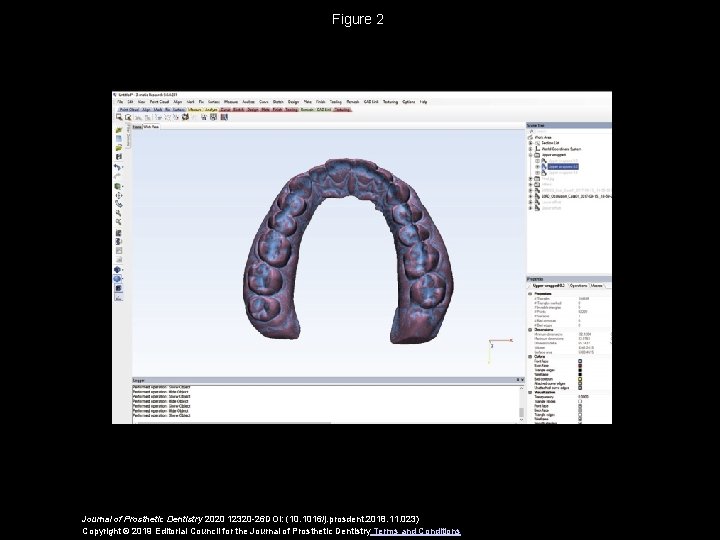Click the dark gear-like icon in top toolbar
The height and width of the screenshot is (540, 720).
pyautogui.click(x=185, y=117)
